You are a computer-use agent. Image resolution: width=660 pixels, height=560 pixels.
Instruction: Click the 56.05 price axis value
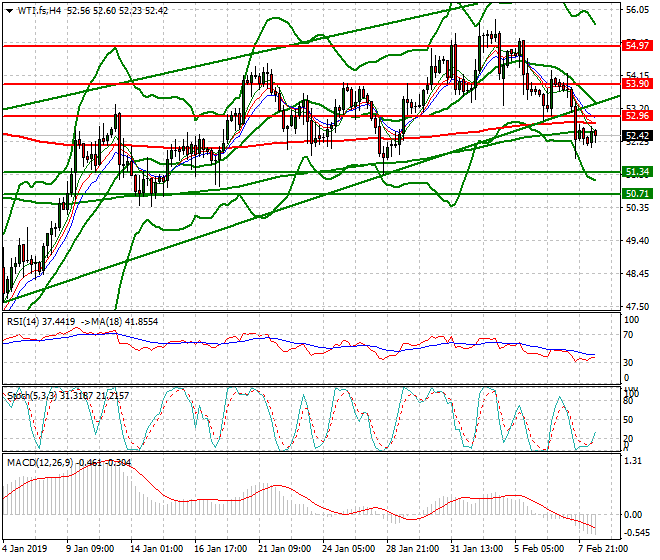click(637, 10)
